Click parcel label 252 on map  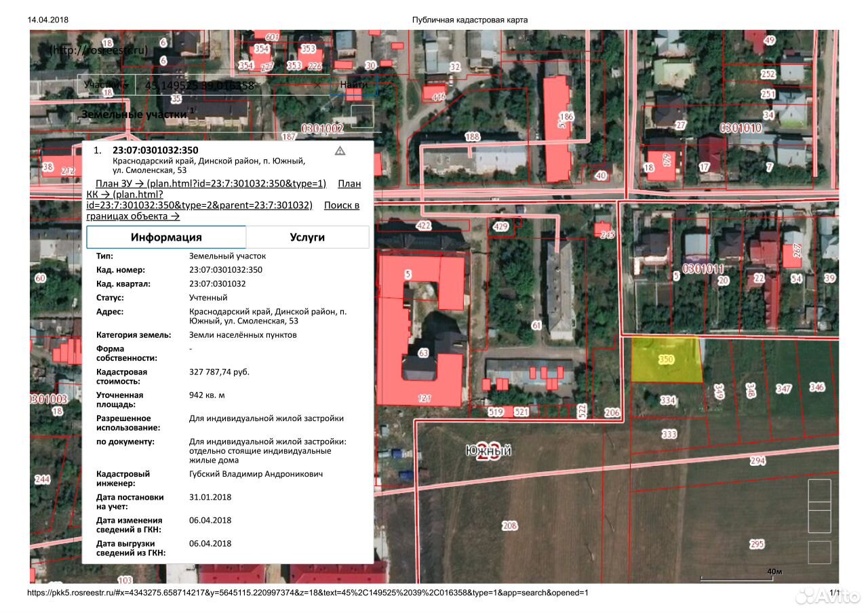[x=768, y=74]
